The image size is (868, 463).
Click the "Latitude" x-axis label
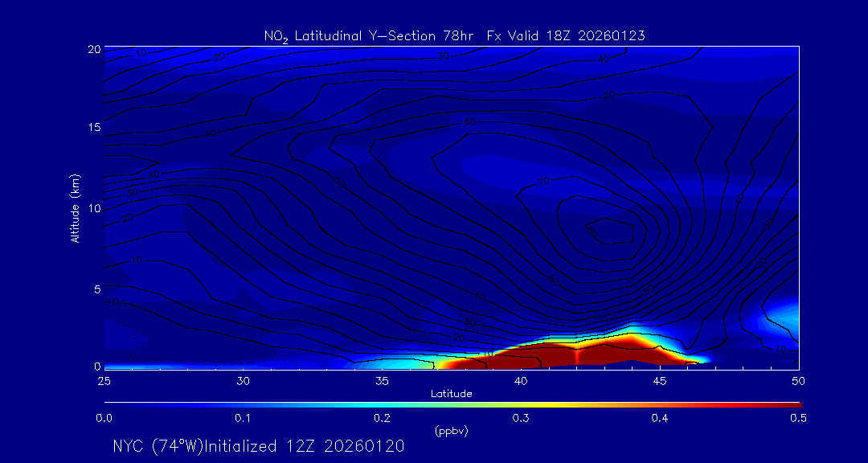[451, 394]
